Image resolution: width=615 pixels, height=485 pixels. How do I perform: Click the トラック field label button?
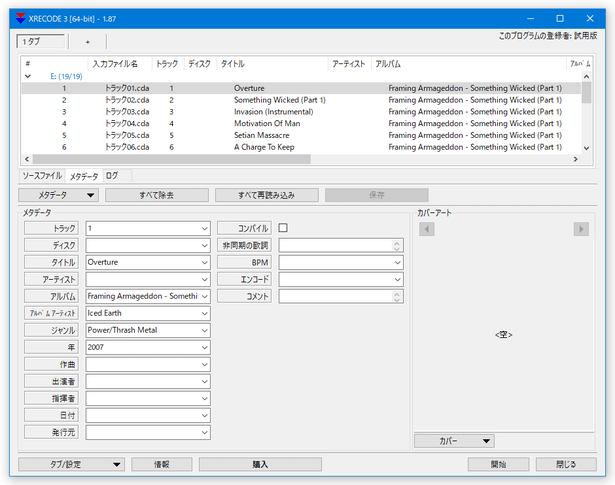click(51, 228)
